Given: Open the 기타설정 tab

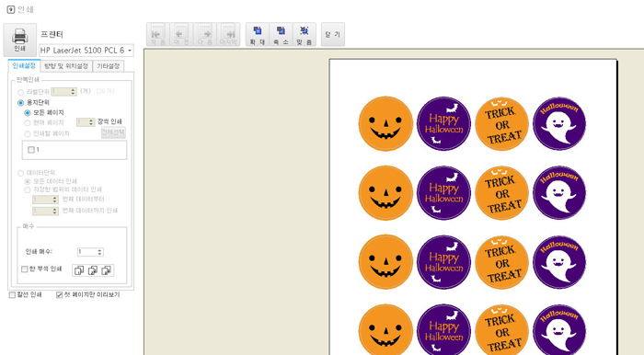Looking at the screenshot, I should click(108, 66).
